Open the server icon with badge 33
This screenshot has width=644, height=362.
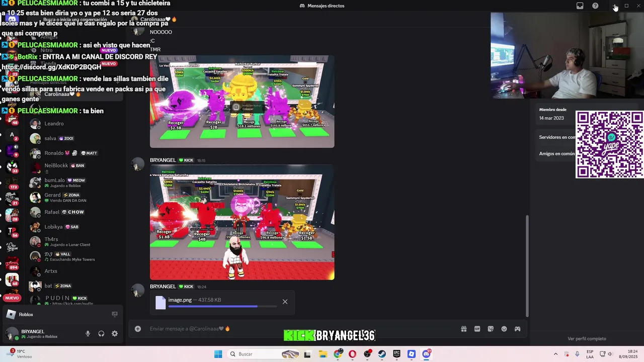pos(12,166)
